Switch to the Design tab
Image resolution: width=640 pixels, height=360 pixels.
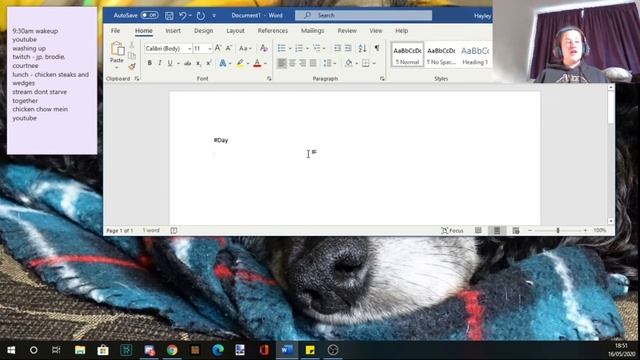[203, 31]
